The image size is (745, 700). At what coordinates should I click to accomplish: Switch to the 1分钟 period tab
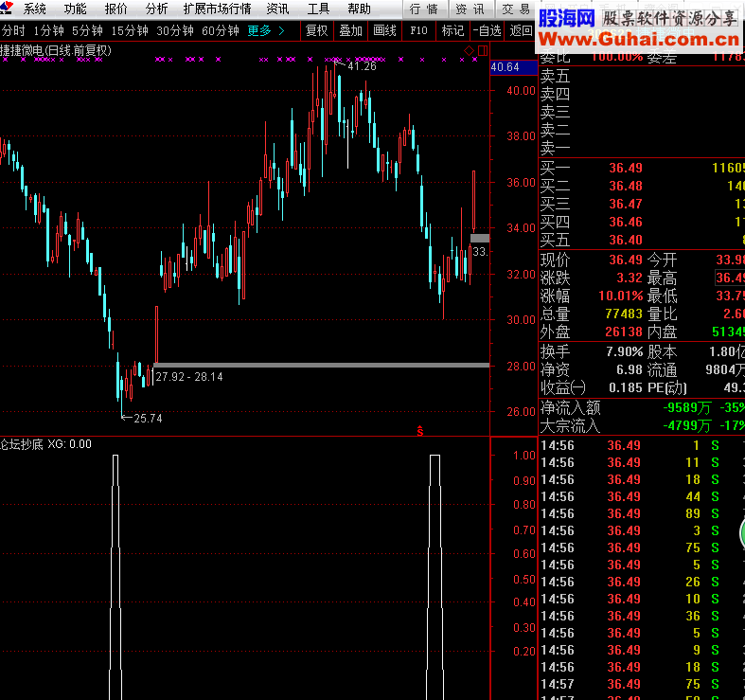coord(48,31)
